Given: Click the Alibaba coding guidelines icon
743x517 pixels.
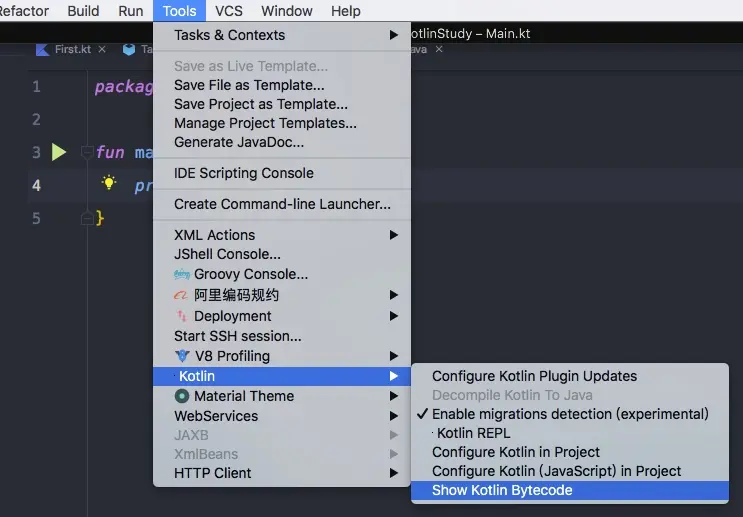Looking at the screenshot, I should point(181,295).
